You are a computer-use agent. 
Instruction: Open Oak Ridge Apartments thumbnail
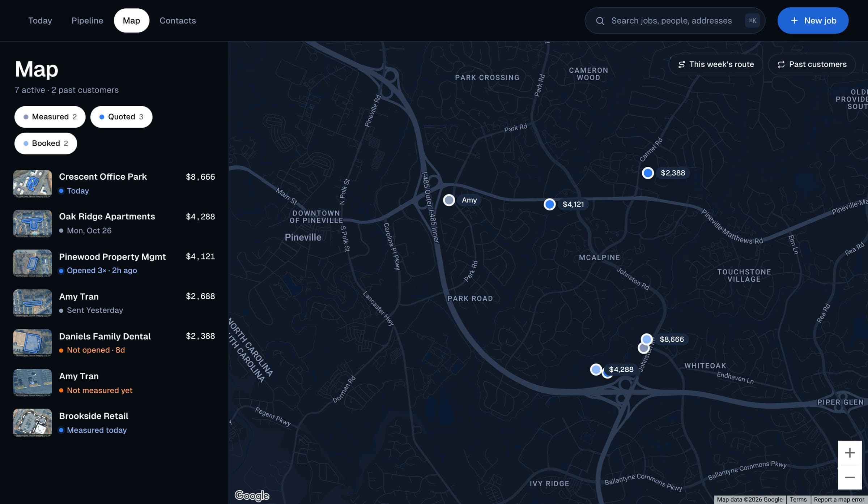coord(33,223)
